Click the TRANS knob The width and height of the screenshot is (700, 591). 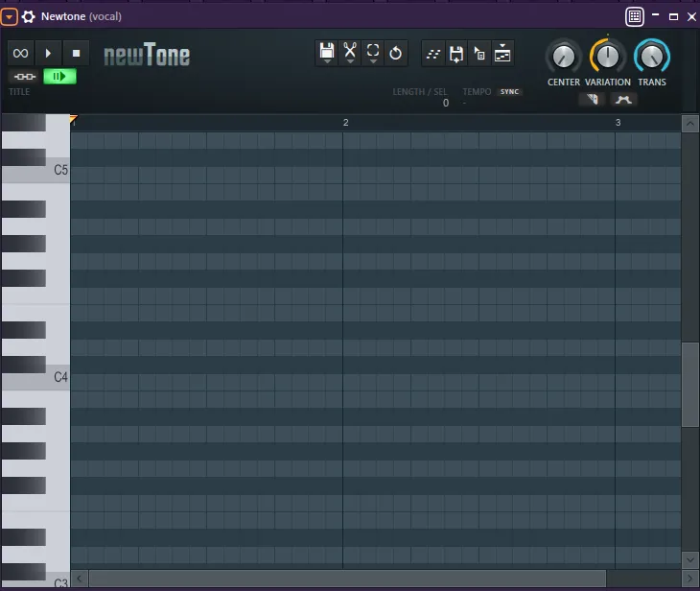(652, 57)
